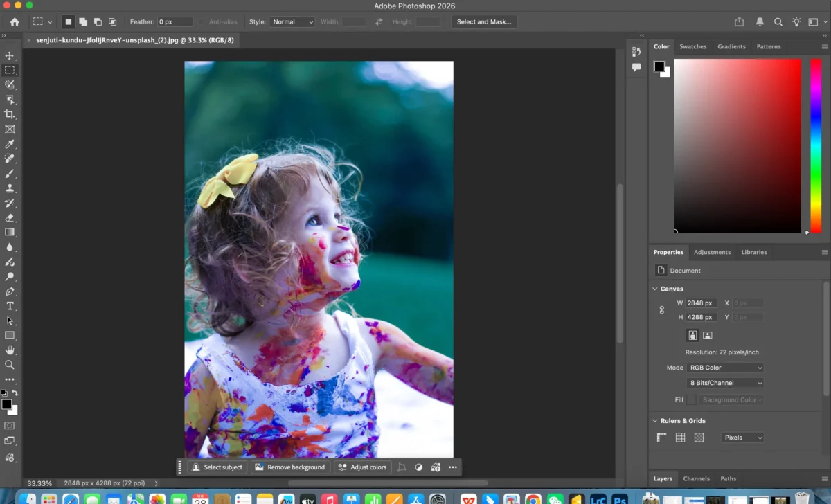This screenshot has height=504, width=831.
Task: Link the canvas width and height values
Action: 661,309
